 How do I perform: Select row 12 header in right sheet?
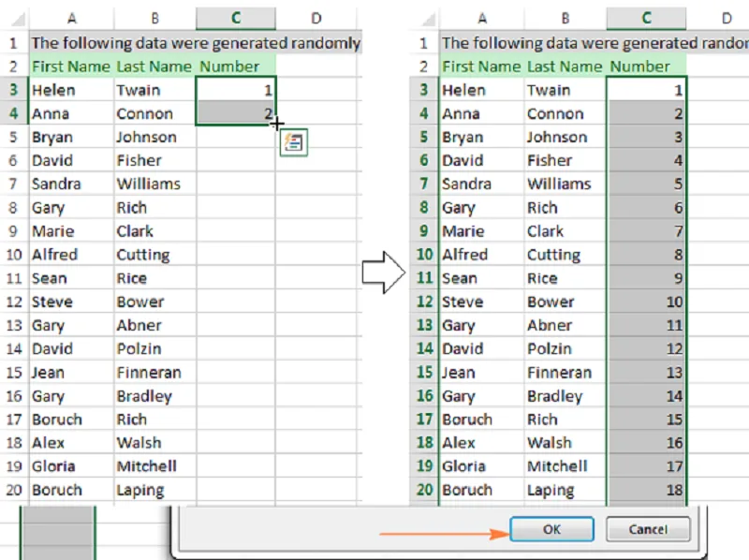(424, 302)
